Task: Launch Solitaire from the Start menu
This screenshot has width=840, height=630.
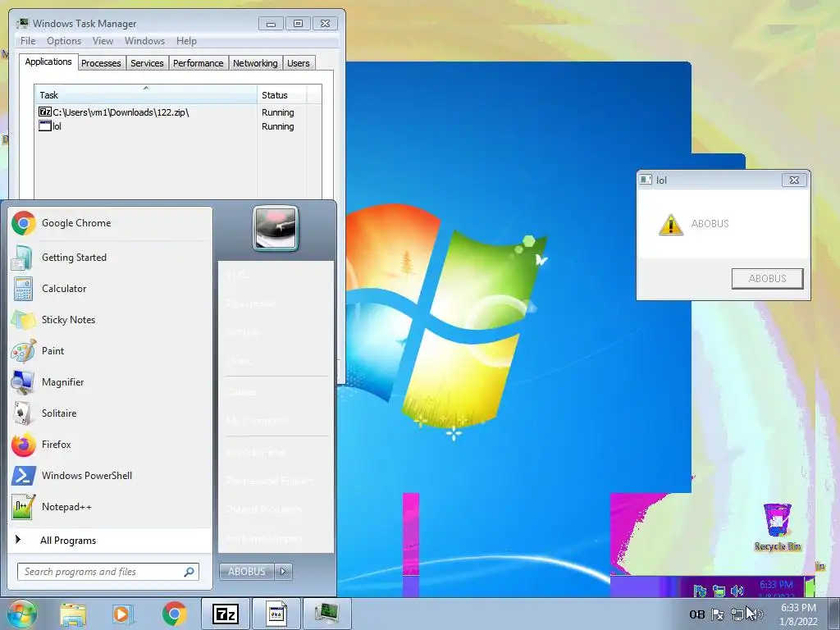Action: [x=110, y=413]
